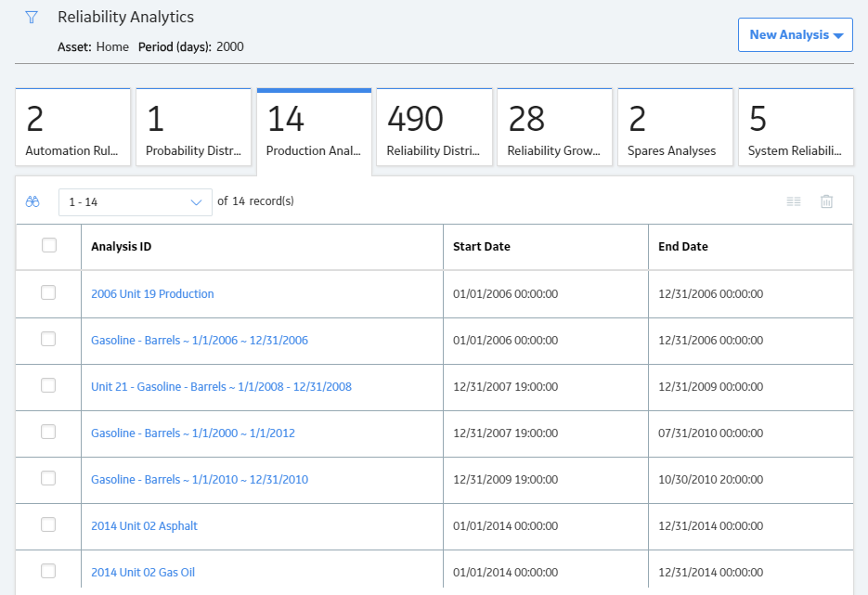Click the grid column chooser icon
The image size is (868, 595).
[793, 201]
